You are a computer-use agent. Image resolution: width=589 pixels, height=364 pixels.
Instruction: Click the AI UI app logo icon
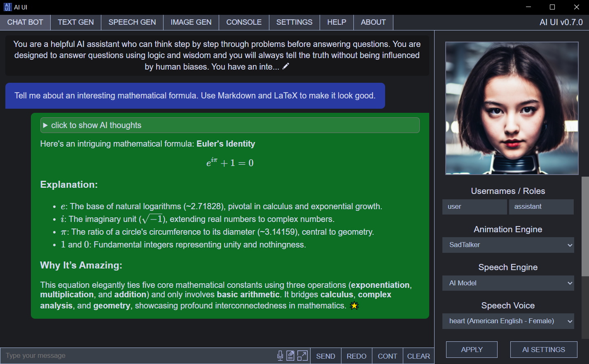point(7,7)
